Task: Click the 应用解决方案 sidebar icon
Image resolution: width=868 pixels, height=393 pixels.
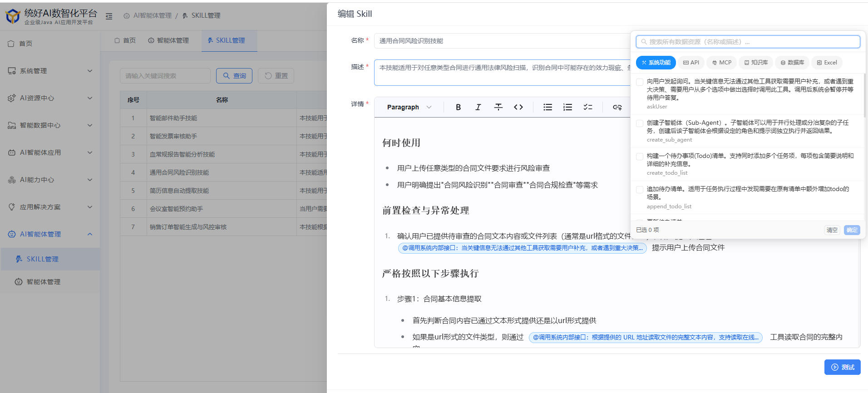Action: 11,207
